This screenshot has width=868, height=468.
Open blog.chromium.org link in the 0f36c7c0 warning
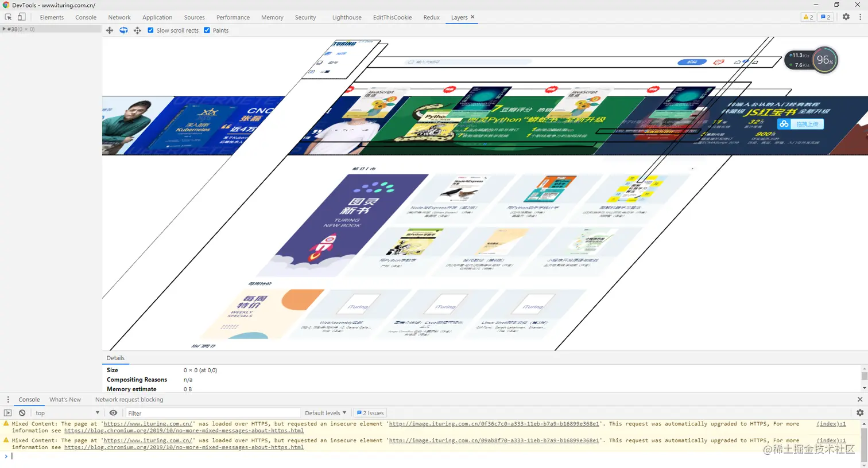tap(184, 431)
